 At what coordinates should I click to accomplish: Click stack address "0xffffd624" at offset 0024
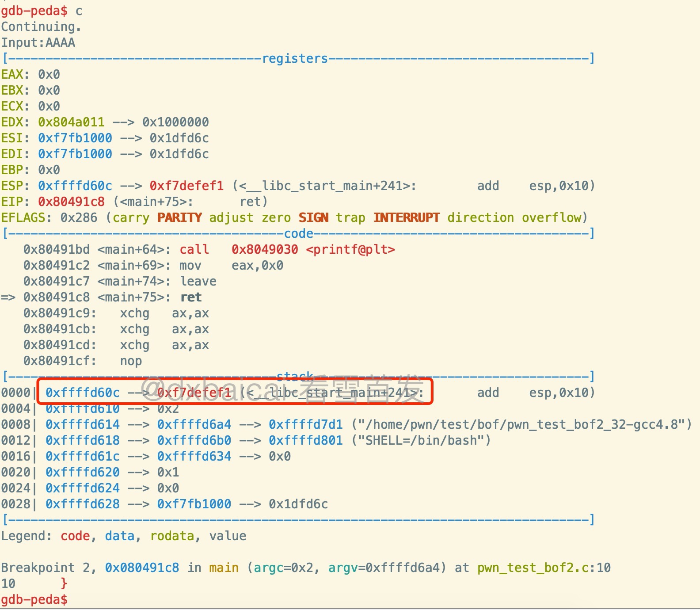point(83,488)
